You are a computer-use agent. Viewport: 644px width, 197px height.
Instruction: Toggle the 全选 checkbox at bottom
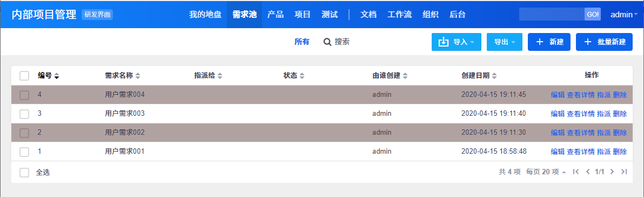click(24, 173)
